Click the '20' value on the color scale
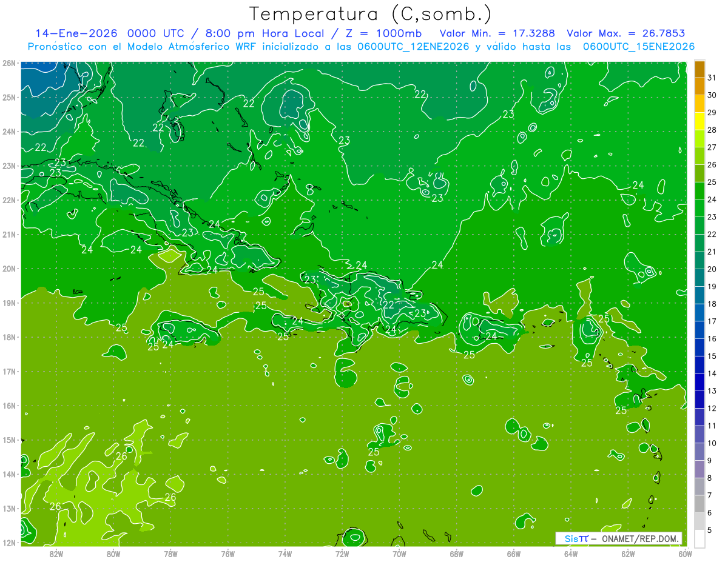728x562 pixels. (712, 269)
